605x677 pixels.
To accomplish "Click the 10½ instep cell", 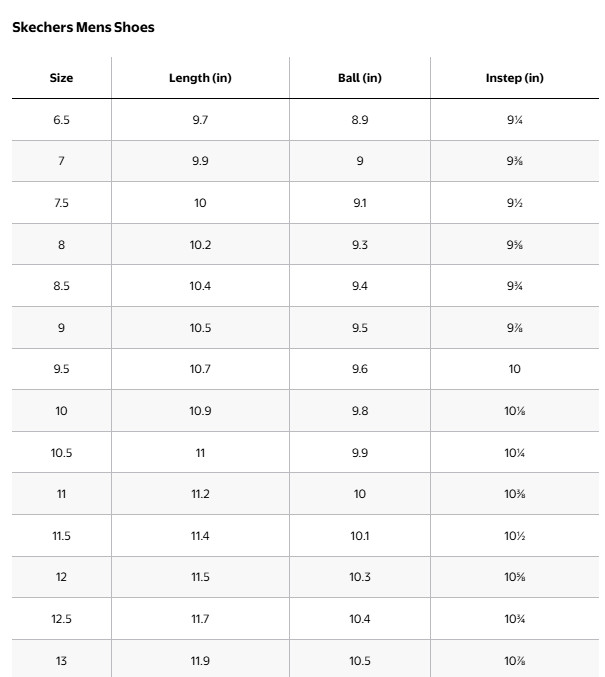I will (514, 536).
